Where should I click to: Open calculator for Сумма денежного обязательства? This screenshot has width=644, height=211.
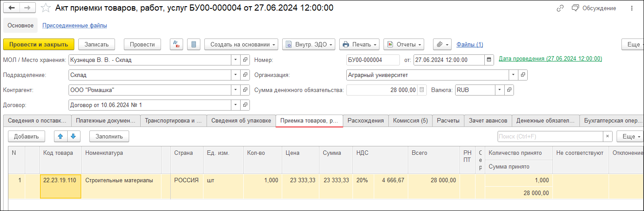point(422,90)
